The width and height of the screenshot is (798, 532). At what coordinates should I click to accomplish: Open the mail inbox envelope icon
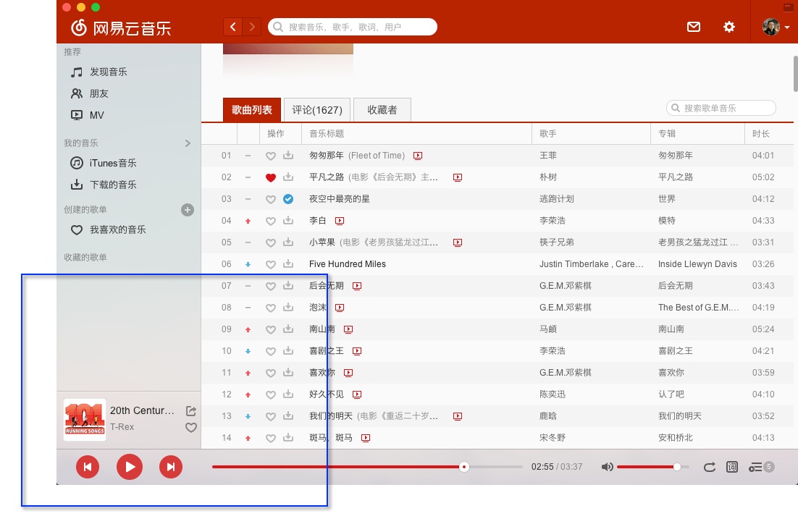pyautogui.click(x=693, y=27)
